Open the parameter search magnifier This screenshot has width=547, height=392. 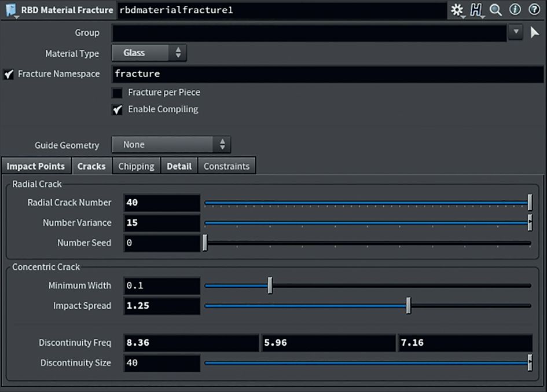[x=495, y=10]
